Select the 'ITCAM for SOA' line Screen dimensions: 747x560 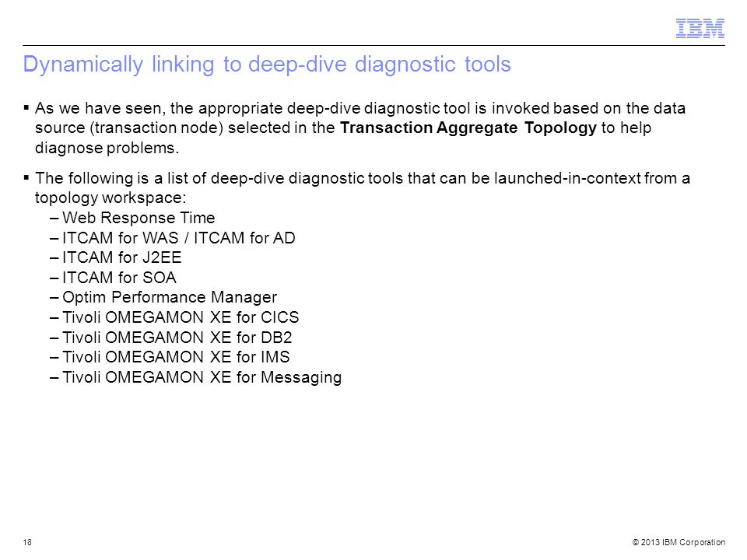pyautogui.click(x=119, y=278)
